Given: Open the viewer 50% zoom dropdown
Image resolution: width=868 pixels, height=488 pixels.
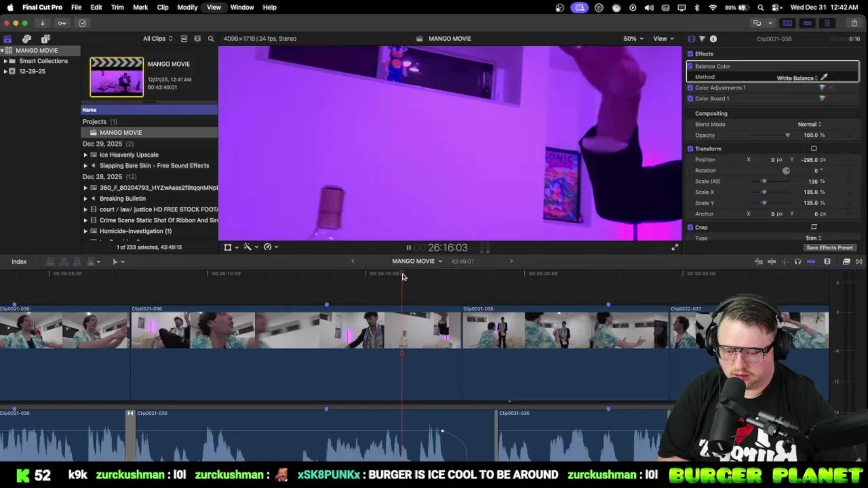Looking at the screenshot, I should click(633, 39).
